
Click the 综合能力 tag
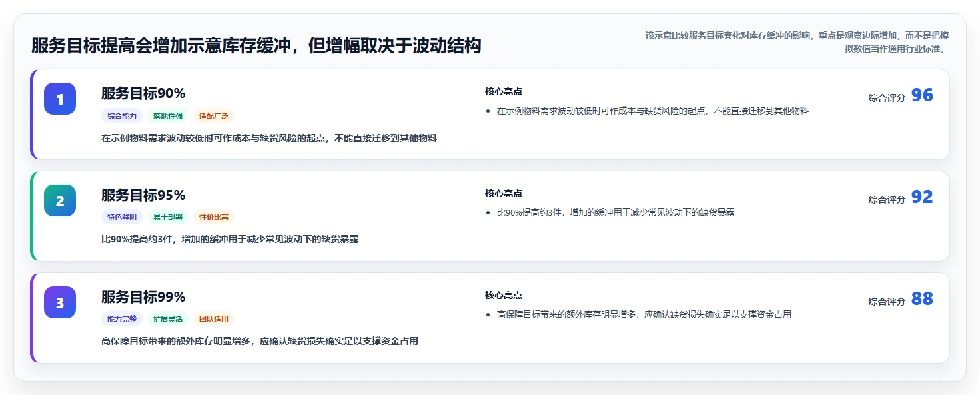tap(122, 116)
